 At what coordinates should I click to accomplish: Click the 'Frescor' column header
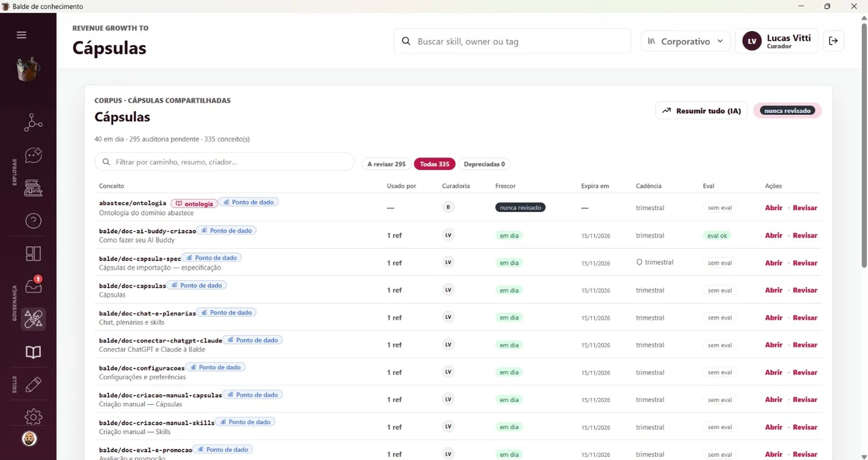click(505, 186)
